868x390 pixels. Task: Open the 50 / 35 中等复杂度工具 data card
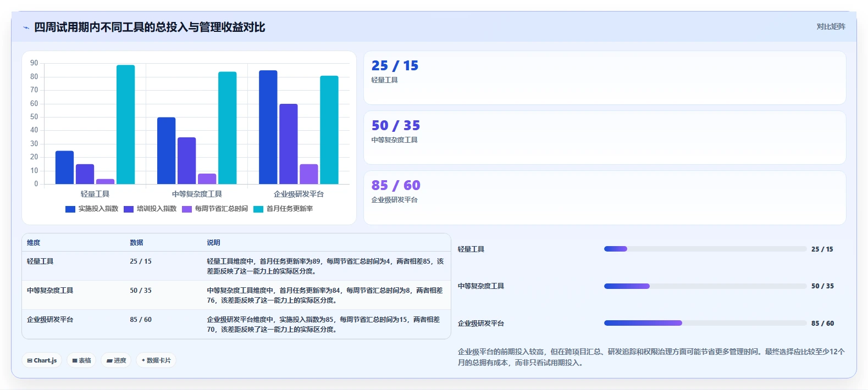click(605, 137)
